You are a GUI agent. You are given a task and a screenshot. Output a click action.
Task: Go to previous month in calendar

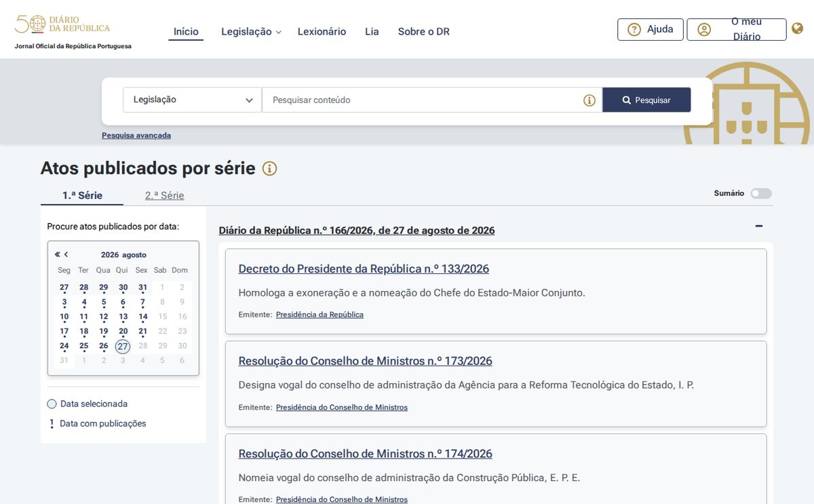point(66,254)
